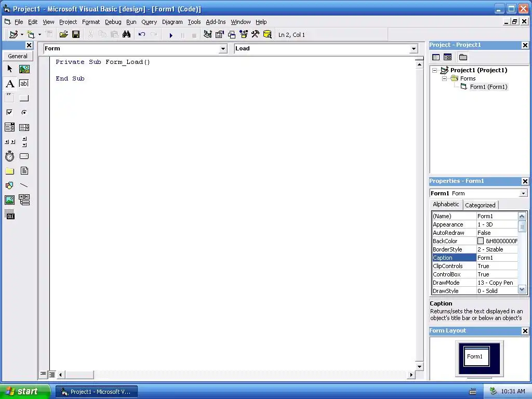Open Object Browser toolbar icon
Image resolution: width=532 pixels, height=399 pixels.
point(244,35)
